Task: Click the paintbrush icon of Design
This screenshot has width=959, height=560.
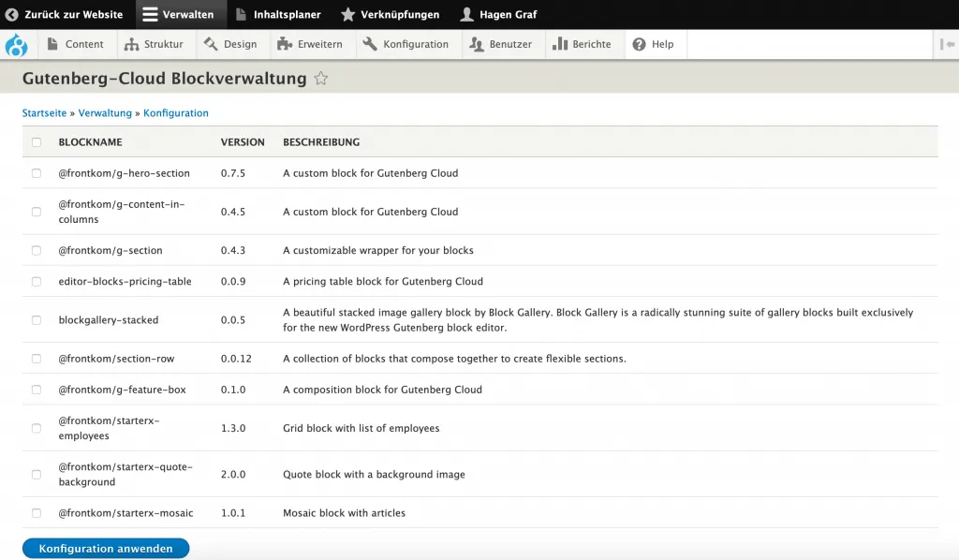Action: [211, 44]
